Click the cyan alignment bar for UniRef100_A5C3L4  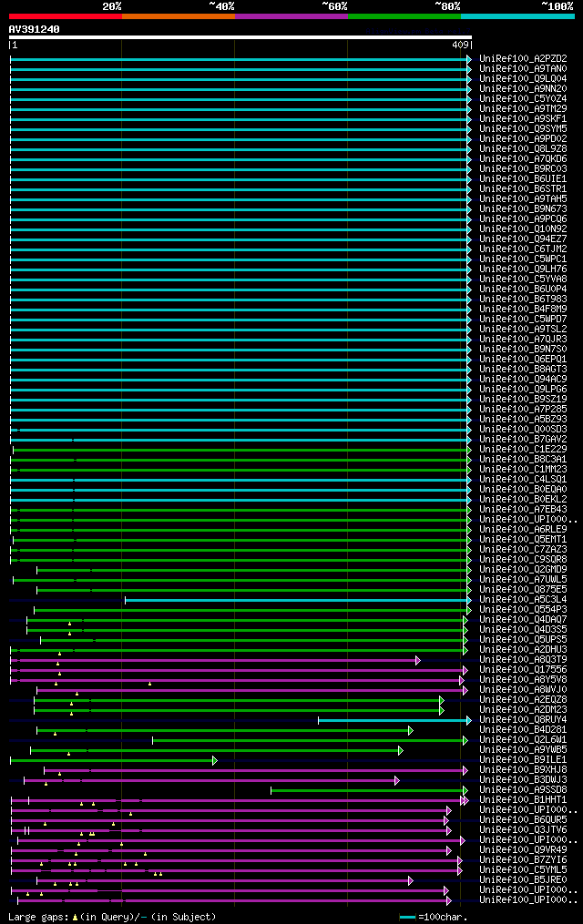pyautogui.click(x=296, y=601)
